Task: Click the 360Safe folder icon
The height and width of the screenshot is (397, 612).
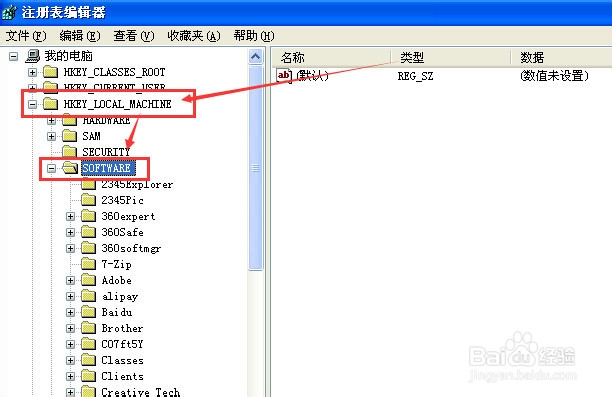Action: tap(89, 232)
